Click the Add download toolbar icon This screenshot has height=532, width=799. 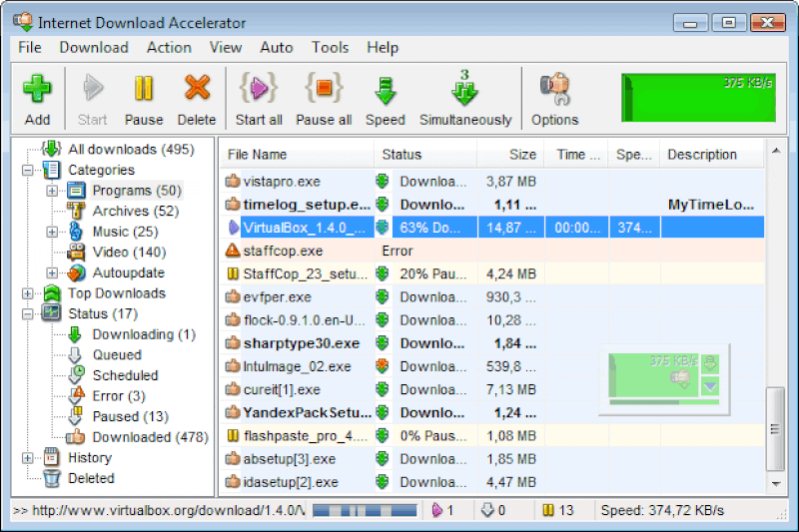(37, 99)
